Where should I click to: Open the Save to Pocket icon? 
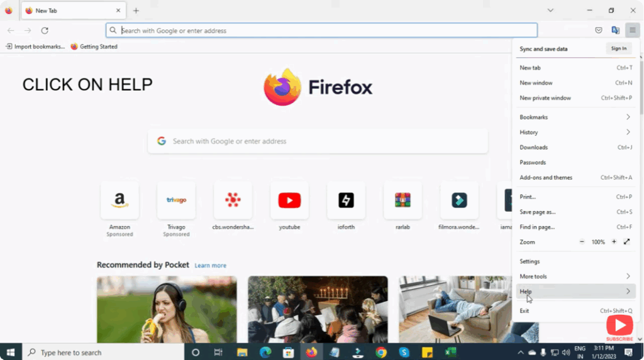click(x=599, y=30)
